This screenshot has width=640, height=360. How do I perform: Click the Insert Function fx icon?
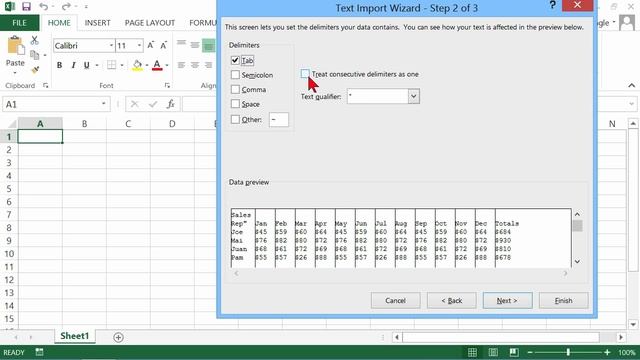coord(171,104)
